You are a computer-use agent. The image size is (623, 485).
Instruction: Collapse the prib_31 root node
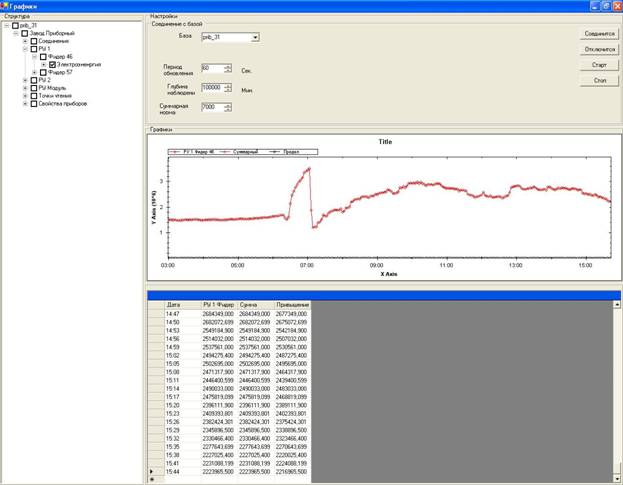coord(6,25)
